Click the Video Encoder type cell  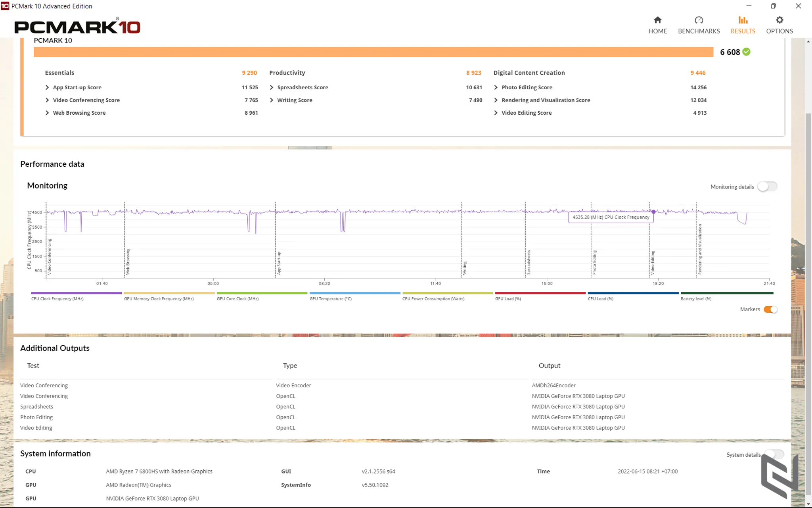(x=293, y=385)
